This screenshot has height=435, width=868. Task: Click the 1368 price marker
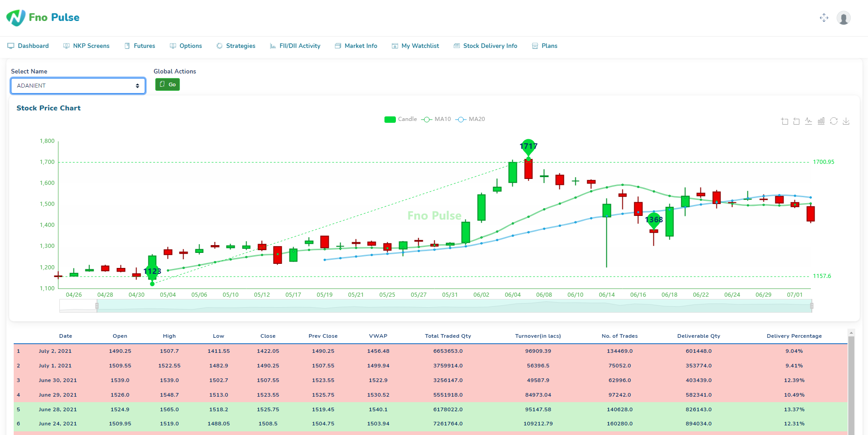point(654,221)
